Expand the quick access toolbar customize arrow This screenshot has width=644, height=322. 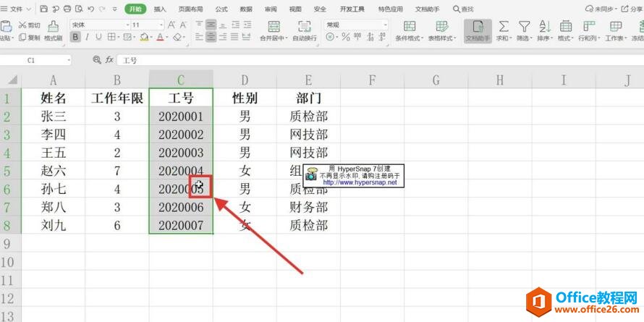(x=115, y=9)
